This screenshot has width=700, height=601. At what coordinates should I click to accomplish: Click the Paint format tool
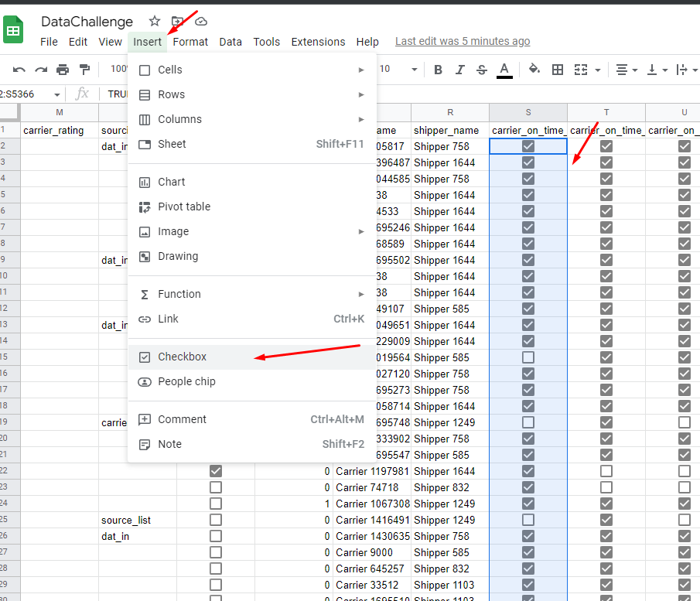click(84, 69)
